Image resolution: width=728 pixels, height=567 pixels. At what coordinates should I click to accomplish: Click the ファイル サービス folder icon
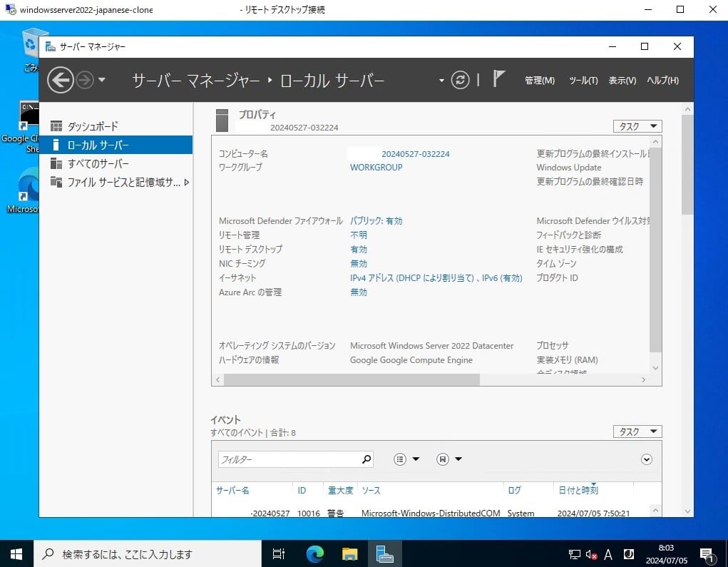pyautogui.click(x=56, y=182)
